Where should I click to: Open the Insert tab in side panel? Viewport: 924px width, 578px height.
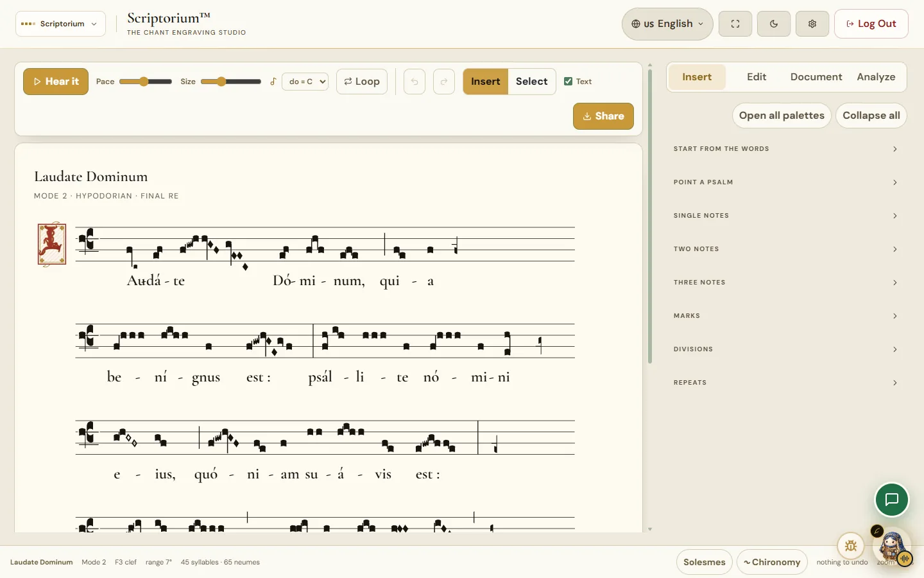[697, 77]
